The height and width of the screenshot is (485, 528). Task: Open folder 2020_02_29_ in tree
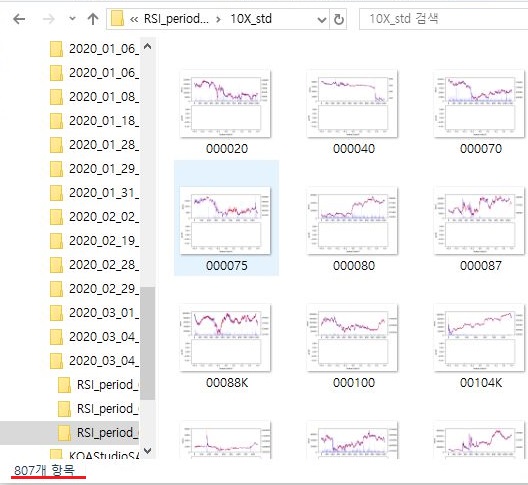point(94,289)
